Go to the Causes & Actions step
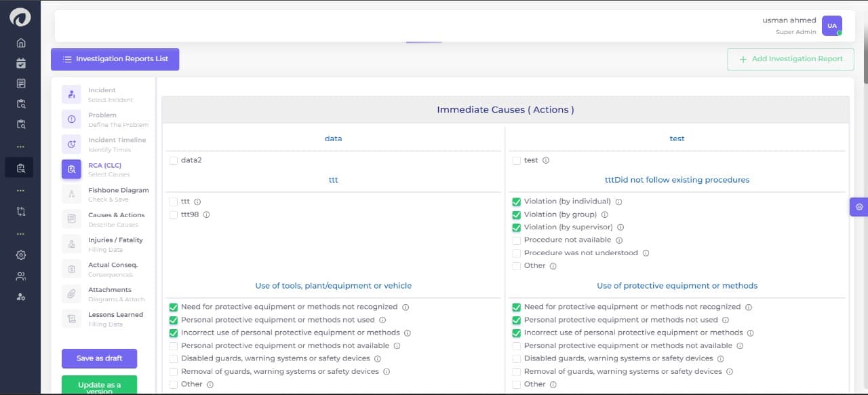 (71, 219)
